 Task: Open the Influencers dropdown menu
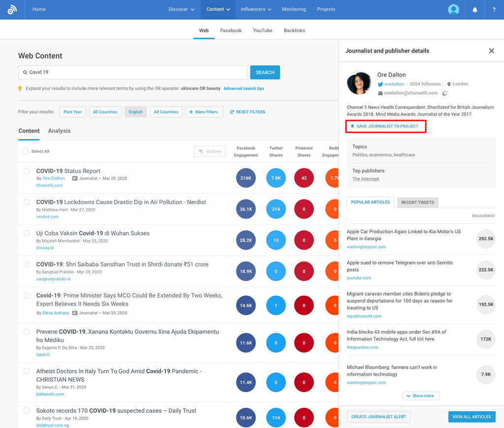256,9
